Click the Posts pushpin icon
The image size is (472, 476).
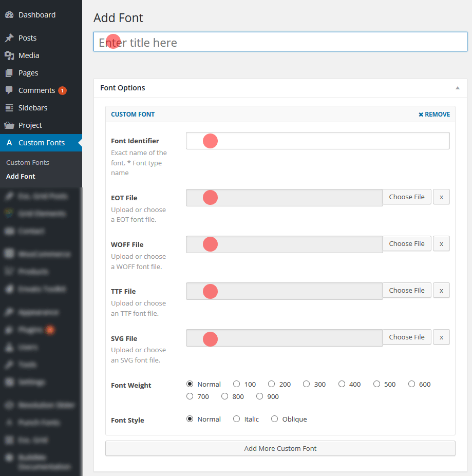(9, 38)
